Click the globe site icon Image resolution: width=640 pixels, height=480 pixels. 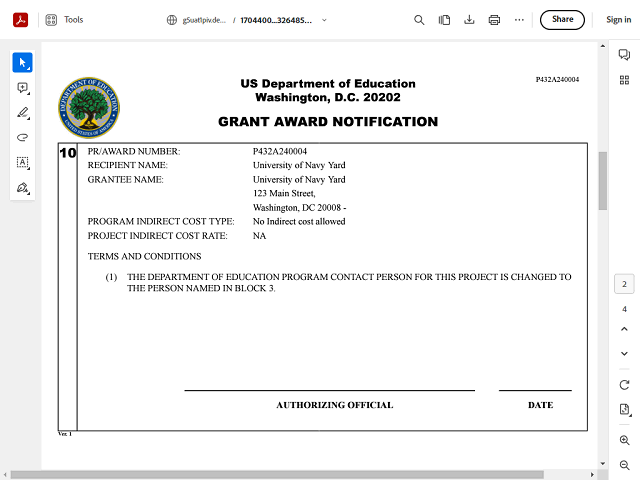click(172, 20)
